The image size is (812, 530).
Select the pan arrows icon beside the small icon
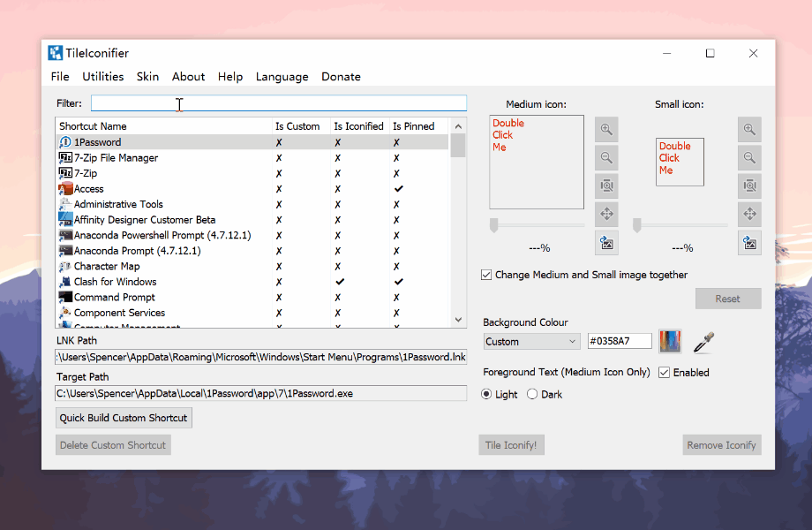coord(749,214)
